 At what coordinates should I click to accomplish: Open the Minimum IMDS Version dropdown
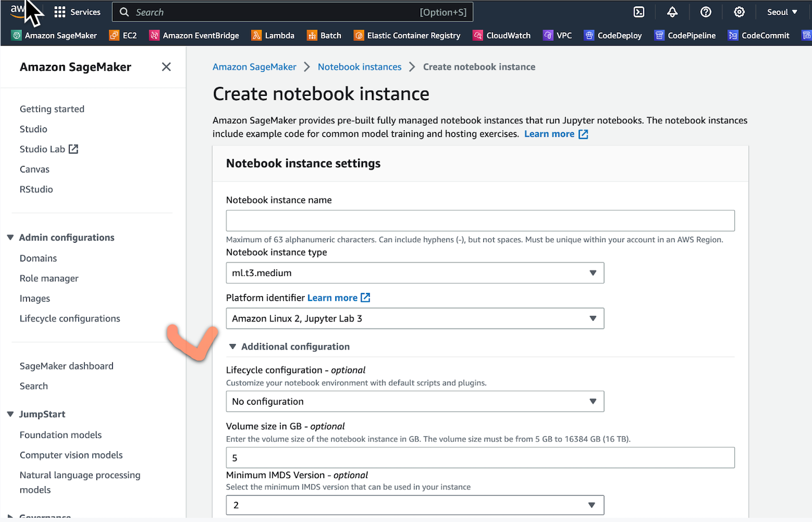tap(415, 505)
